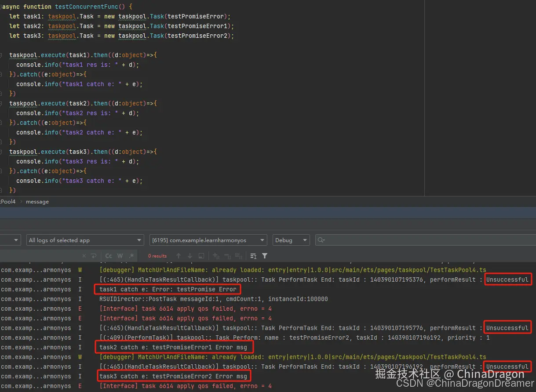This screenshot has width=536, height=392.
Task: Click console.info("task2 catch e: ") code line
Action: [x=80, y=133]
